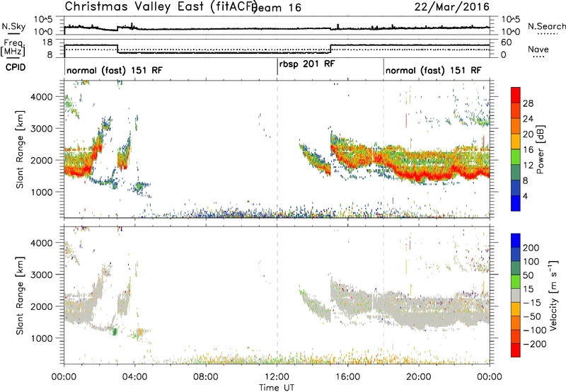
Task: Click the date '22/Mar/2016'
Action: coord(452,7)
